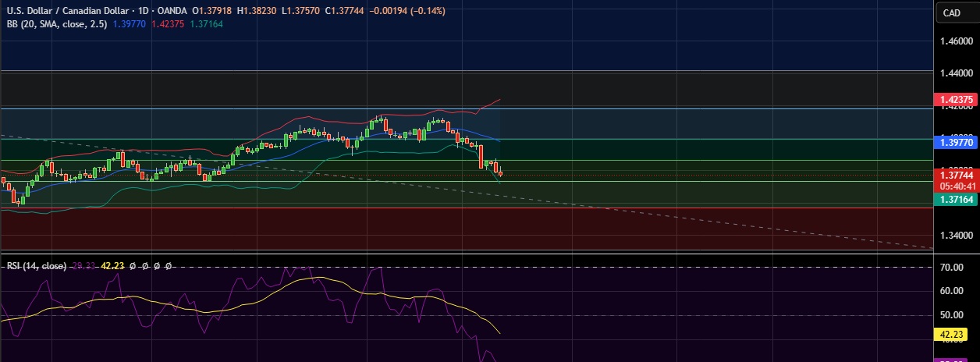The height and width of the screenshot is (362, 980).
Task: Select the BB (20, SMA, close, 2.5) legend
Action: tap(55, 24)
